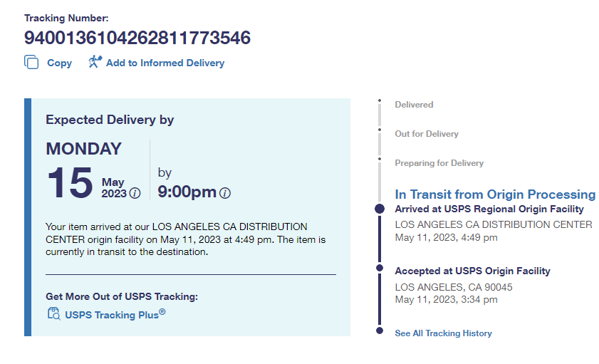Open the Add to Informed Delivery link
Viewport: 599px width, 364px height.
tap(165, 63)
